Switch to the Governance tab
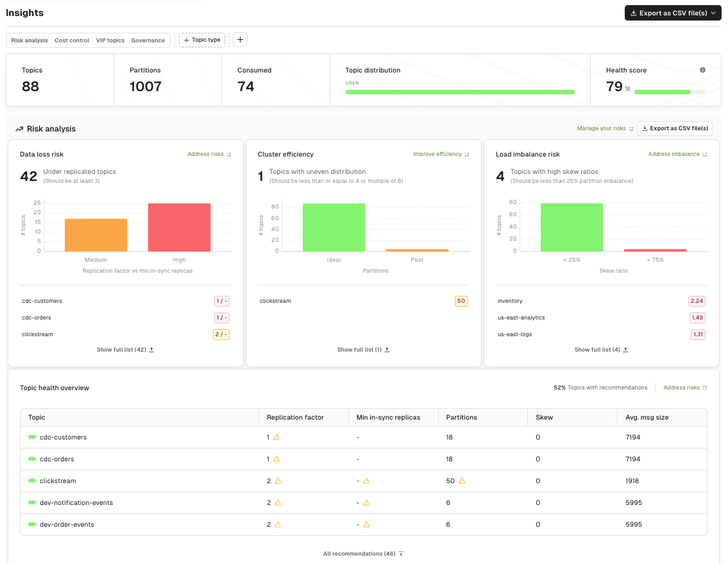The image size is (728, 564). point(148,40)
